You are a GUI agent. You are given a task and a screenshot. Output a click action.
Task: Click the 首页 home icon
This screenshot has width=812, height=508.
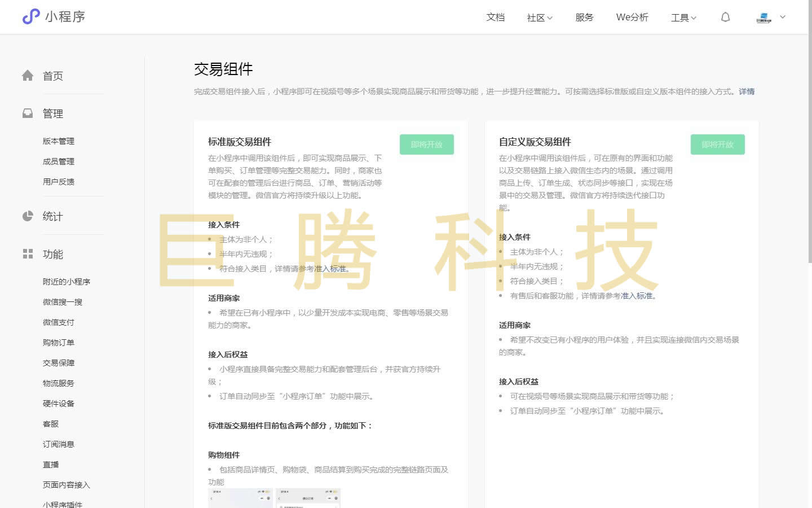coord(28,76)
